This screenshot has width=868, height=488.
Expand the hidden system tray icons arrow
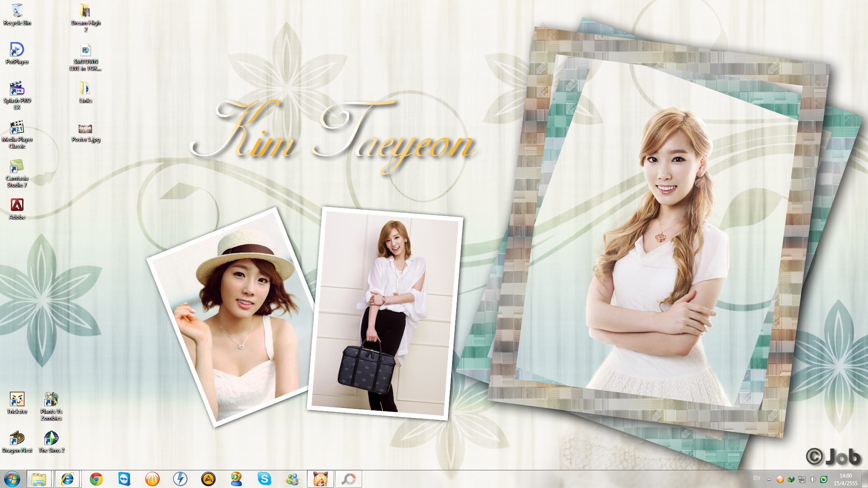coord(769,479)
